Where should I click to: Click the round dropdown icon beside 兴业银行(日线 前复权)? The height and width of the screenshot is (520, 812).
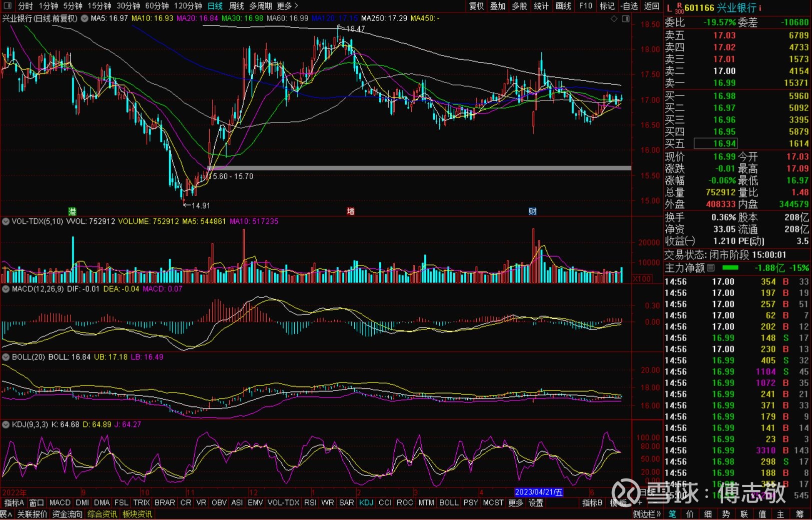tap(85, 18)
